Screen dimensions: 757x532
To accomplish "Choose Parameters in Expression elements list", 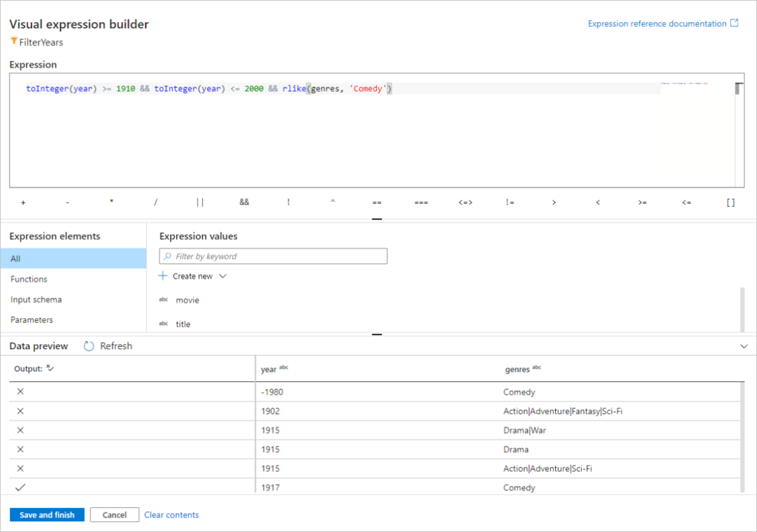I will [x=32, y=319].
